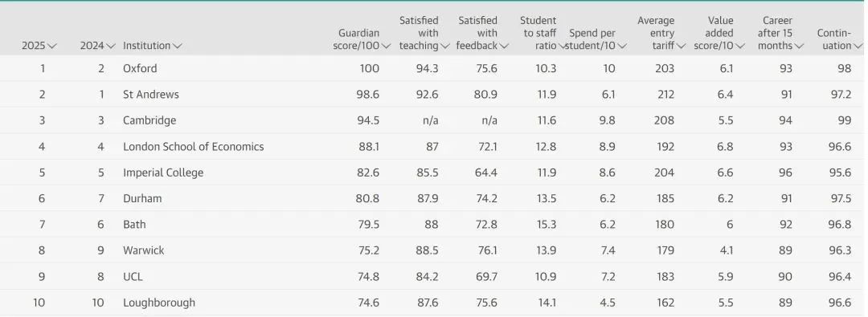The image size is (868, 317).
Task: Click the Durham institution name
Action: pos(142,198)
